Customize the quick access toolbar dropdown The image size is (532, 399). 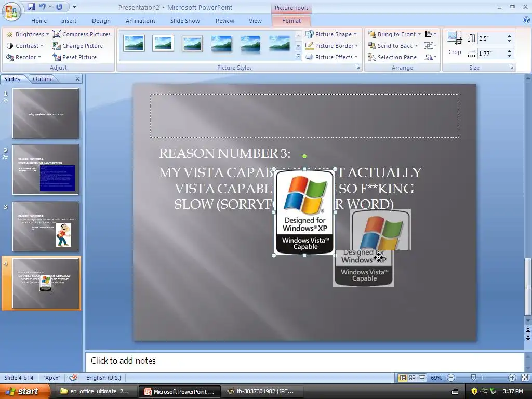tap(75, 6)
